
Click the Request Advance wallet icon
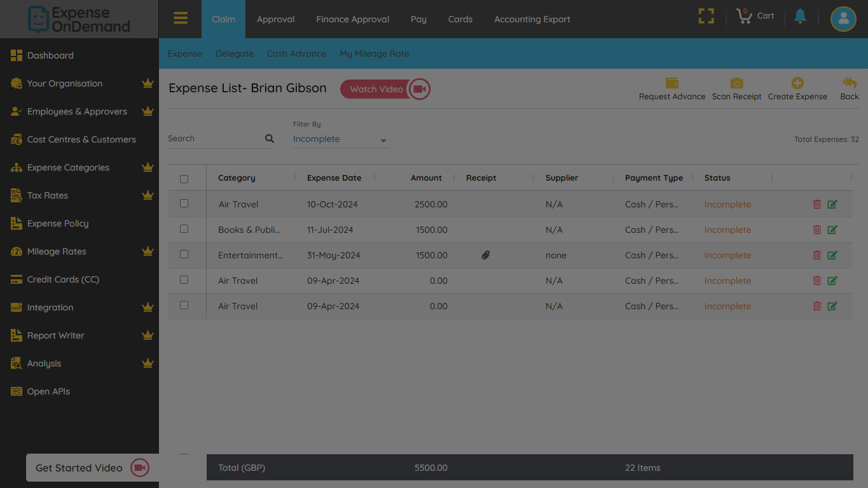tap(672, 83)
